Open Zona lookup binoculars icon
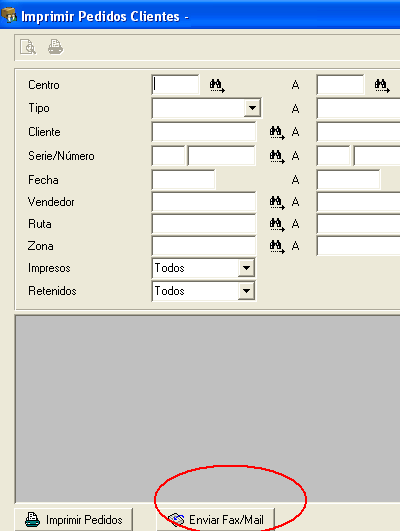The width and height of the screenshot is (400, 531). point(277,246)
